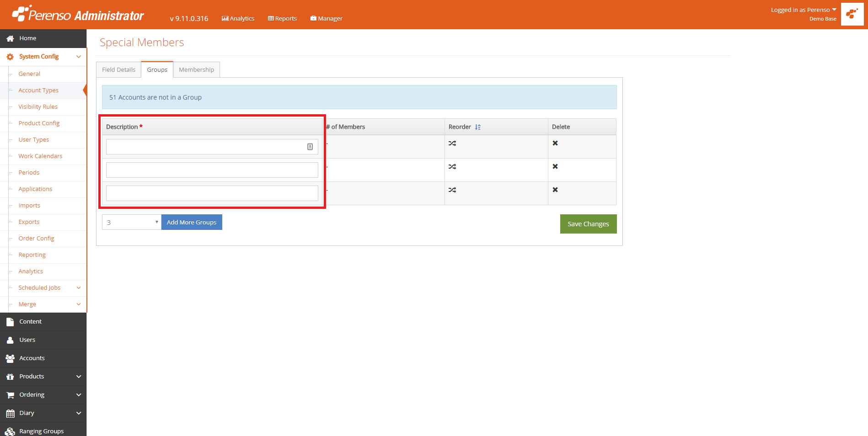Focus the third Description input field
This screenshot has width=868, height=436.
point(212,193)
